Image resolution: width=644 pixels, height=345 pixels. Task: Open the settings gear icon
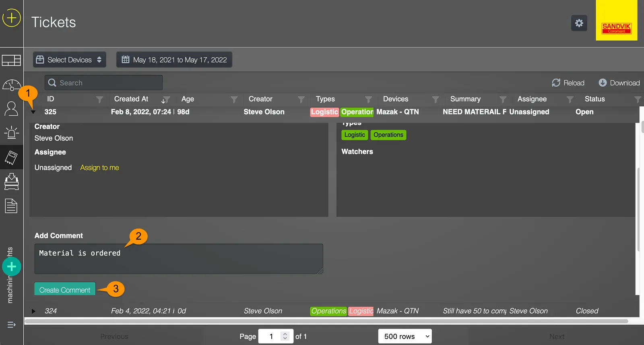click(579, 23)
